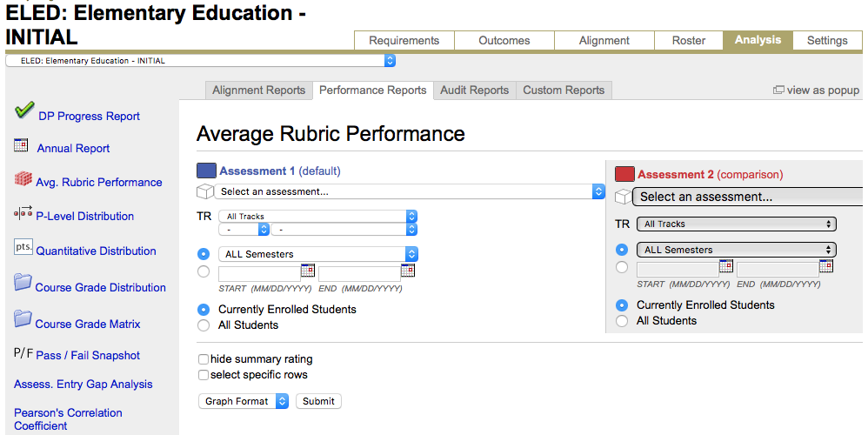The width and height of the screenshot is (868, 435).
Task: Click the blue Assessment 1 color swatch
Action: pos(206,171)
